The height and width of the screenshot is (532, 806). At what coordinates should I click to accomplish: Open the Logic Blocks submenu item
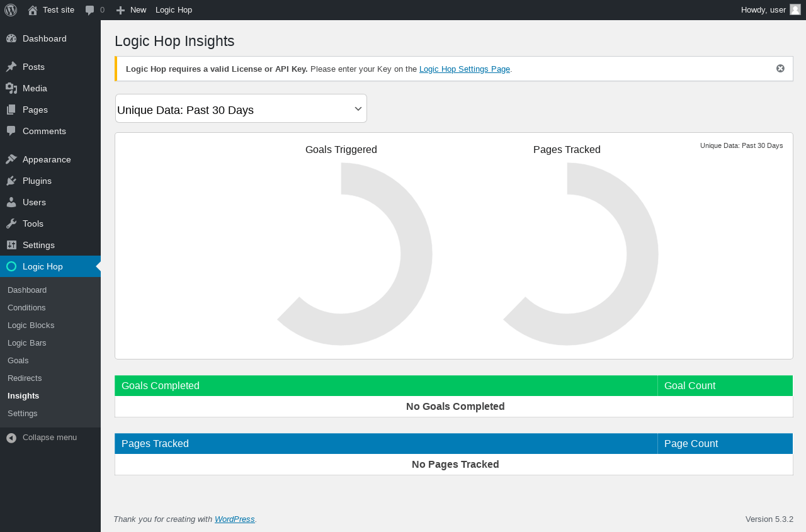tap(50, 325)
